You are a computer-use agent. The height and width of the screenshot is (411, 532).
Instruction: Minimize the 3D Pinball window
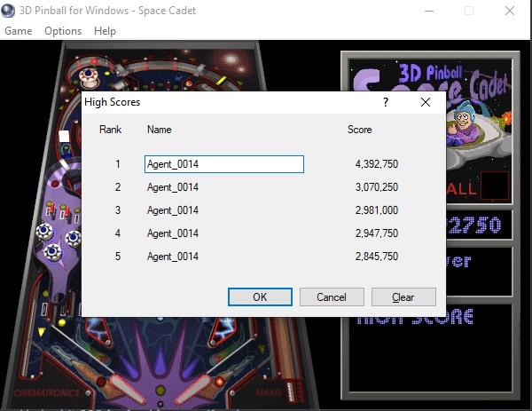point(429,11)
